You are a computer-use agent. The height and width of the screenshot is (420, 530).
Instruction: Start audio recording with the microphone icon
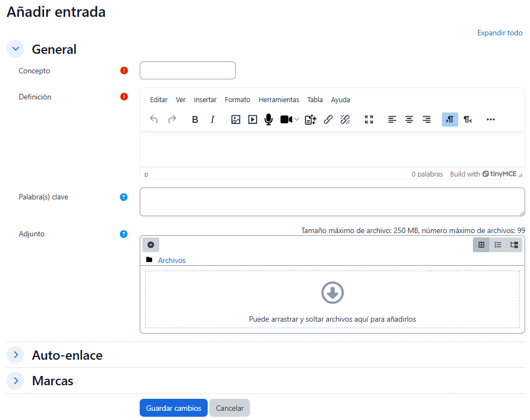pyautogui.click(x=269, y=120)
